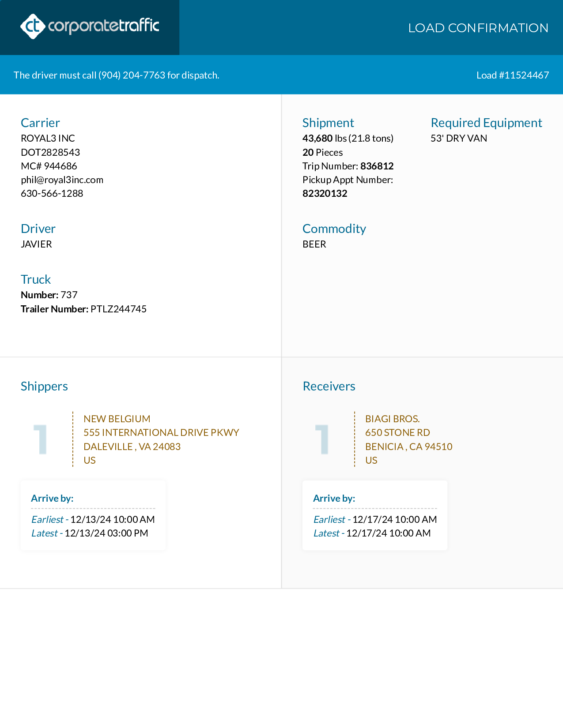Click the receiver stop number 1 graphic
The width and height of the screenshot is (563, 728).
point(322,439)
